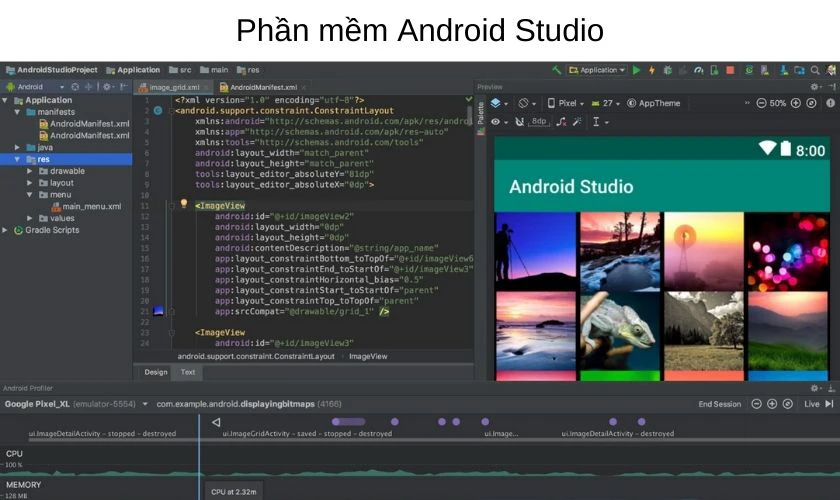
Task: Collapse the manifests folder
Action: [x=17, y=112]
